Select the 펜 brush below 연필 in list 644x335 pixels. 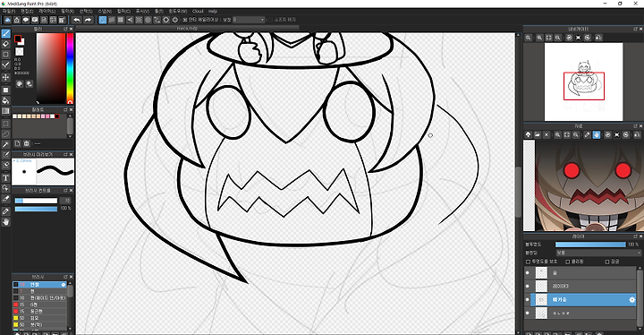pyautogui.click(x=39, y=291)
